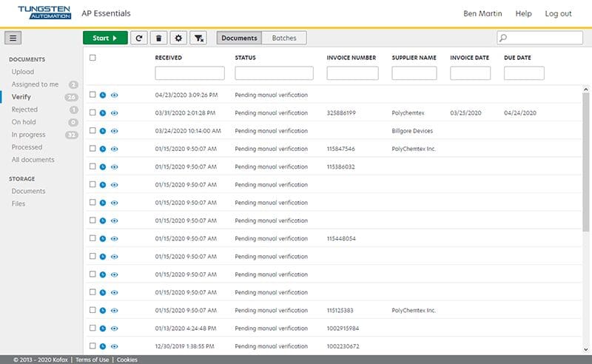View invoice 115125383 via eye icon

click(115, 311)
